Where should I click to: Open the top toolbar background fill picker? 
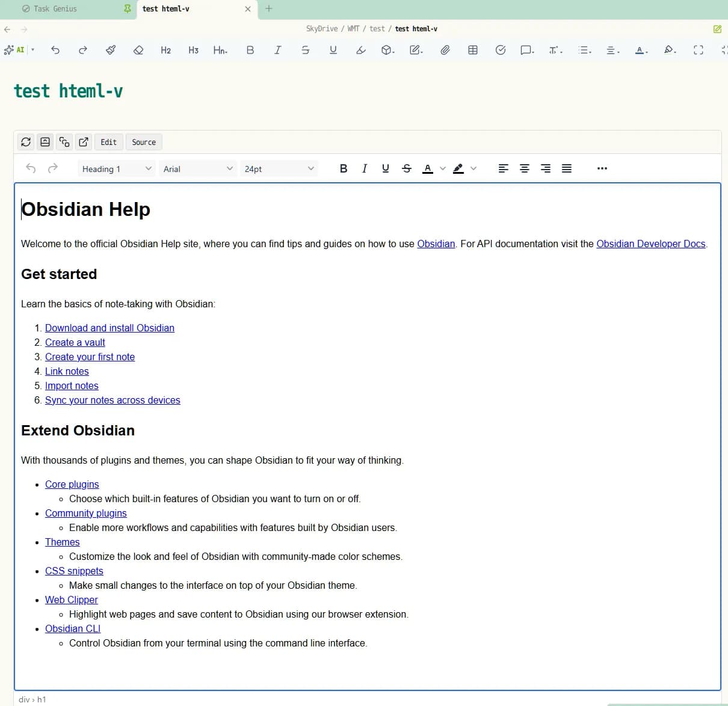[x=670, y=50]
